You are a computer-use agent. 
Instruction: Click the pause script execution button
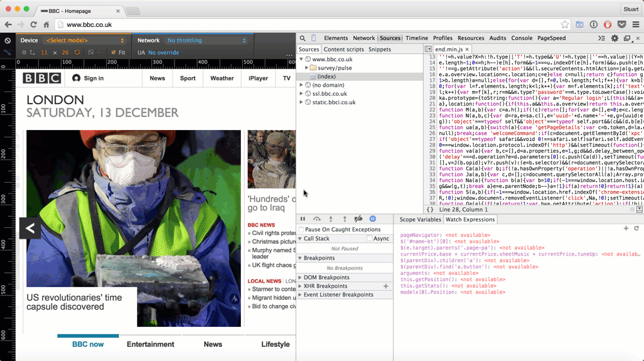[303, 219]
